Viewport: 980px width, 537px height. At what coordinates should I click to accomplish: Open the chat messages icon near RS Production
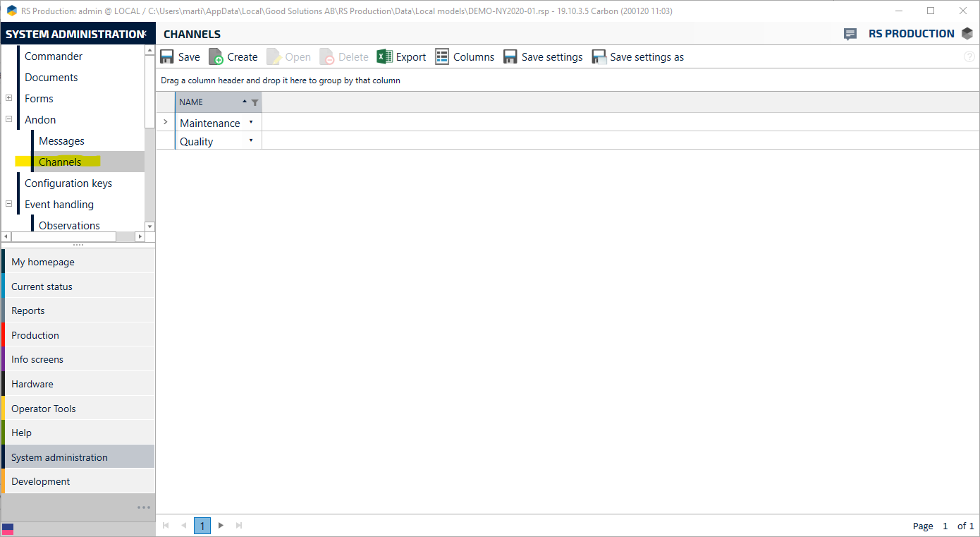850,34
